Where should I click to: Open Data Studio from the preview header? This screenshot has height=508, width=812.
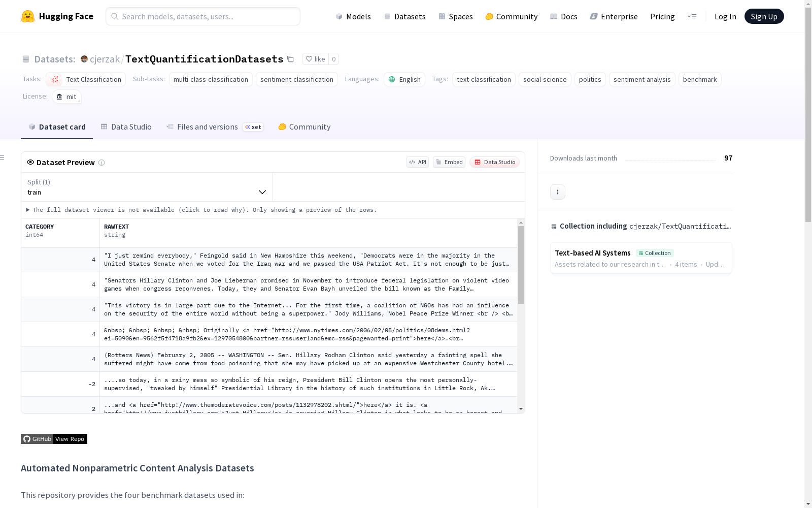point(495,162)
